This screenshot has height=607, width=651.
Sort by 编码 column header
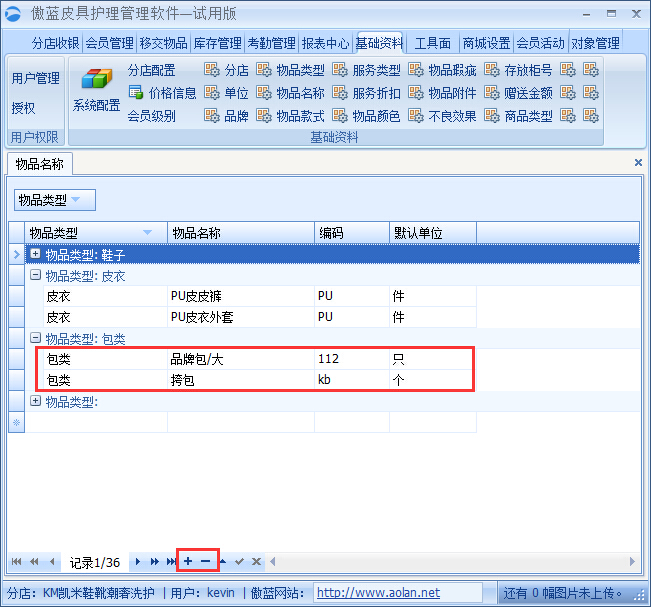[x=350, y=233]
